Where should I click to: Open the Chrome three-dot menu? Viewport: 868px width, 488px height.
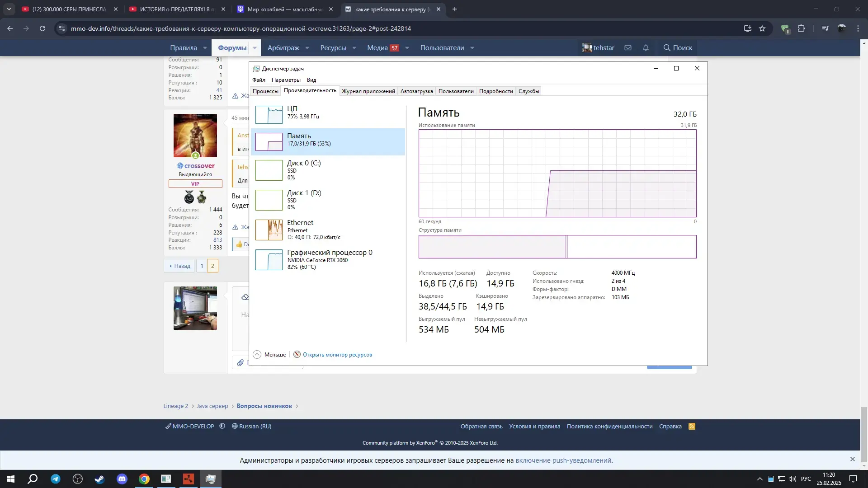(858, 28)
